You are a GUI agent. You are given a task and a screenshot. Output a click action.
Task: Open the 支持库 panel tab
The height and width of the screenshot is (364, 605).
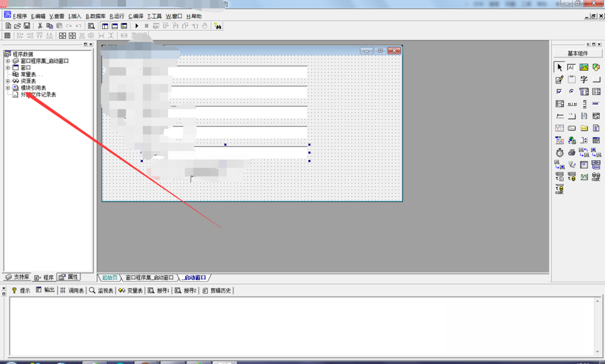tap(17, 277)
